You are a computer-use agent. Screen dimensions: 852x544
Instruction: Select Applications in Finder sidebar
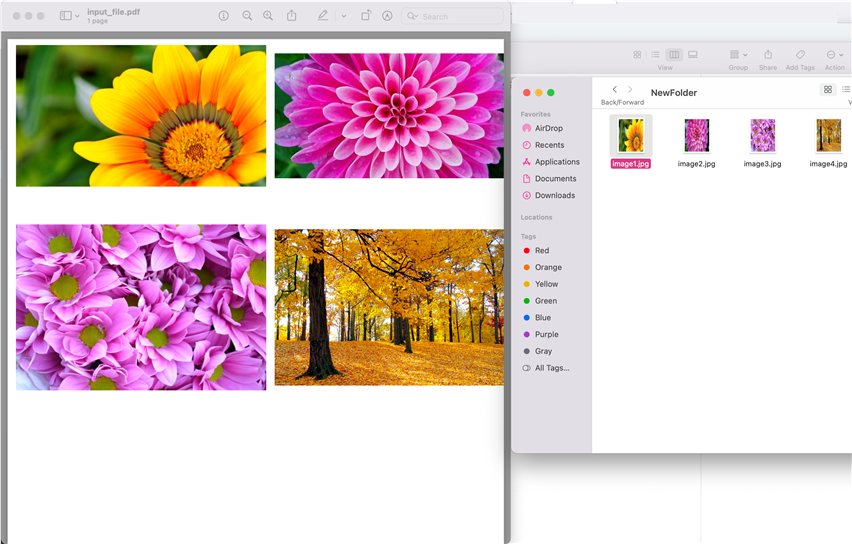(x=557, y=162)
